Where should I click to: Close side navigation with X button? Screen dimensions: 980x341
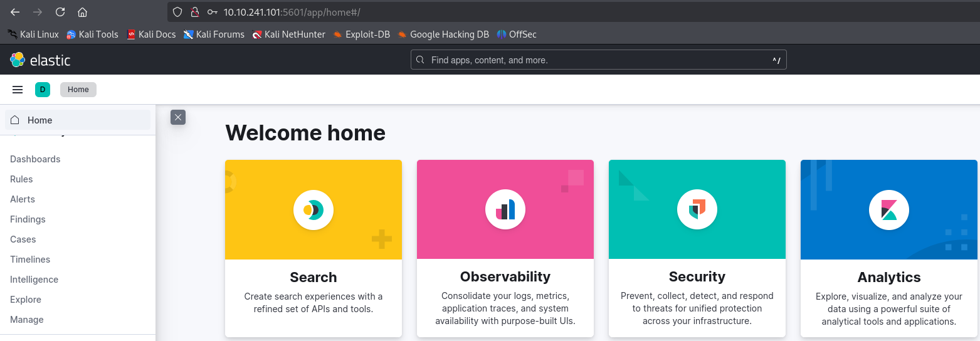[178, 117]
